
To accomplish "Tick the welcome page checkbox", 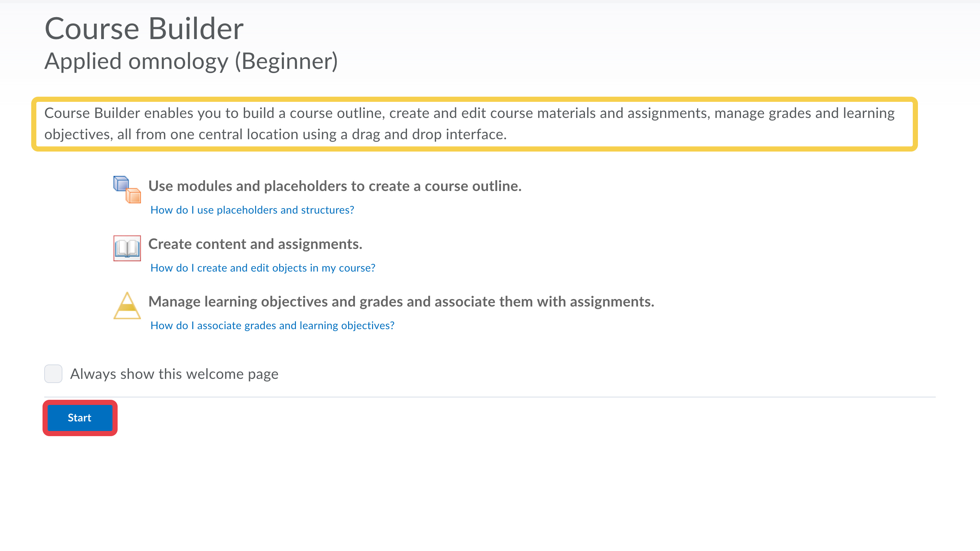I will coord(53,374).
